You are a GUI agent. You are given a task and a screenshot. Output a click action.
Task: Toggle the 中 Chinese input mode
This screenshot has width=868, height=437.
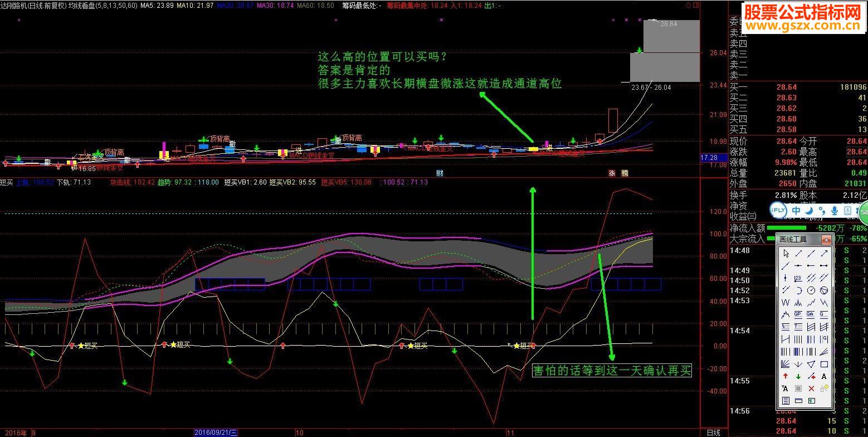[796, 210]
